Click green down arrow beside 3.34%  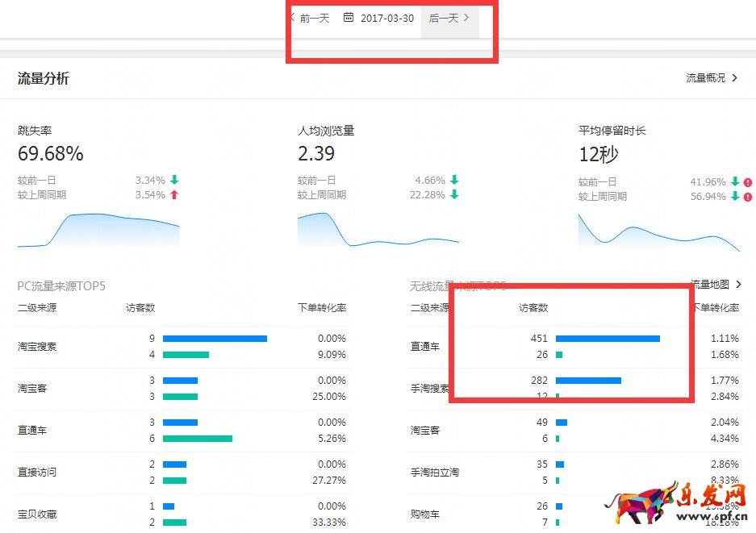tap(174, 181)
